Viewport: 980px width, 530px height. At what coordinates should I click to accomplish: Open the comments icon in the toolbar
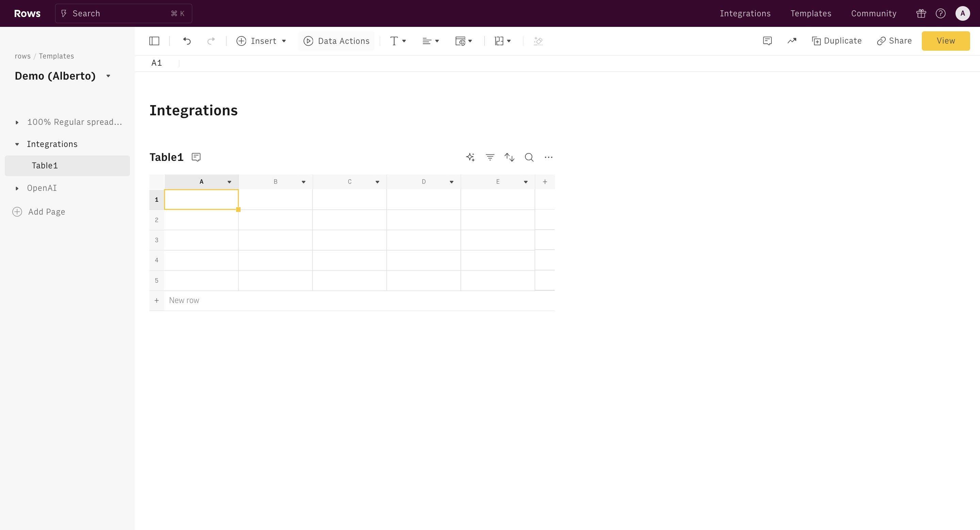tap(767, 41)
